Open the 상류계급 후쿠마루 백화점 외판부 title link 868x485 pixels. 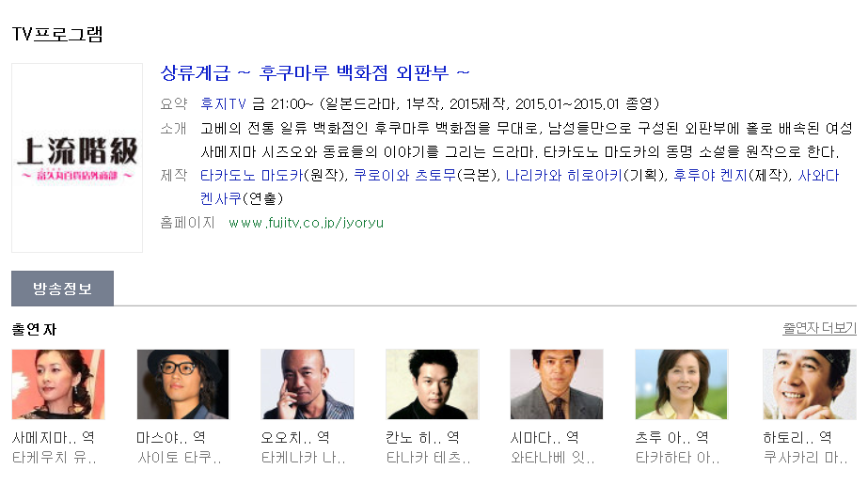(x=315, y=73)
